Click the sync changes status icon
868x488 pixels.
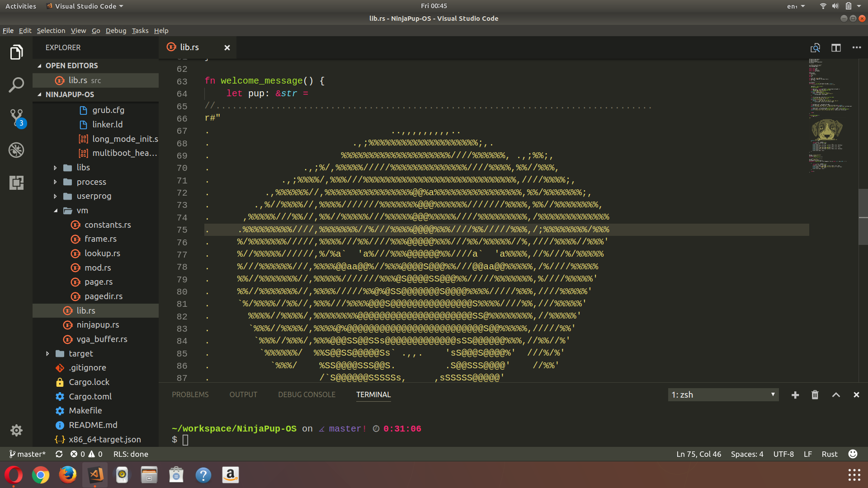(x=59, y=454)
